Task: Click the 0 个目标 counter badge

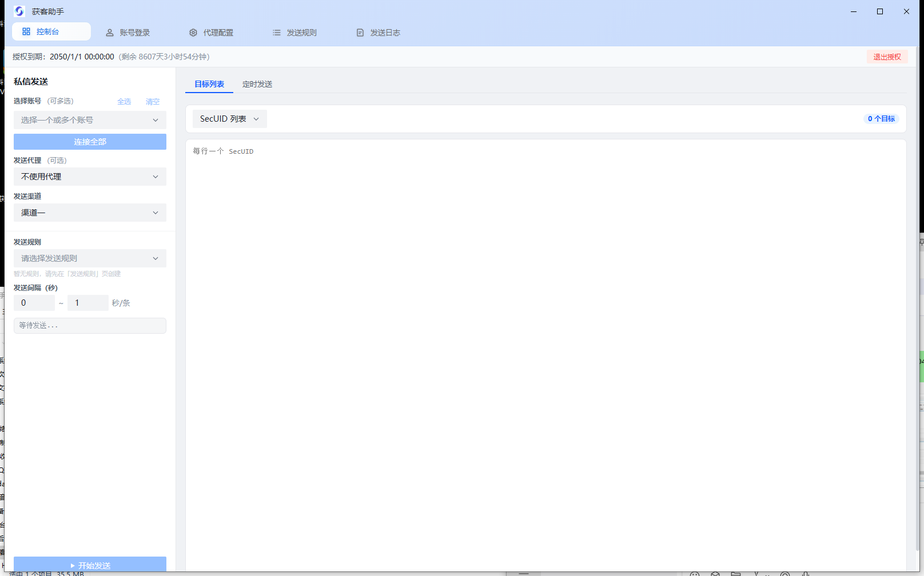Action: click(x=881, y=119)
